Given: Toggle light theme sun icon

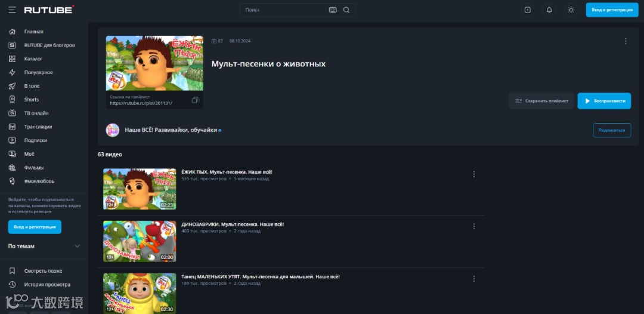Looking at the screenshot, I should coord(571,10).
